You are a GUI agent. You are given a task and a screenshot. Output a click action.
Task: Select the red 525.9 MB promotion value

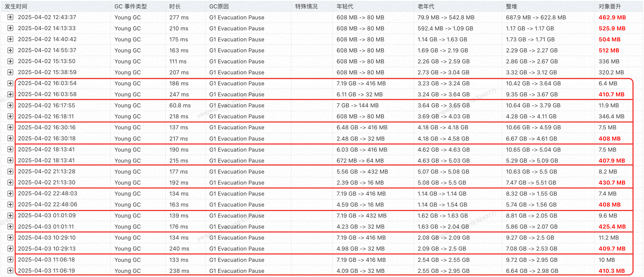pos(612,28)
